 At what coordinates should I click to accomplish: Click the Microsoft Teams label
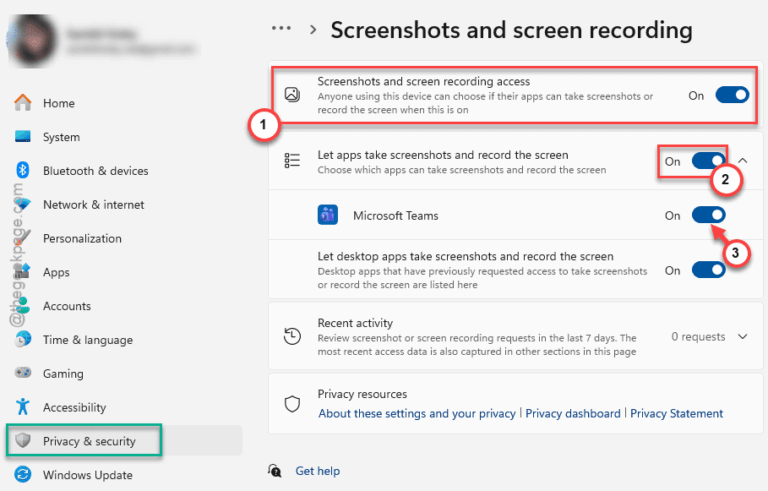[396, 216]
